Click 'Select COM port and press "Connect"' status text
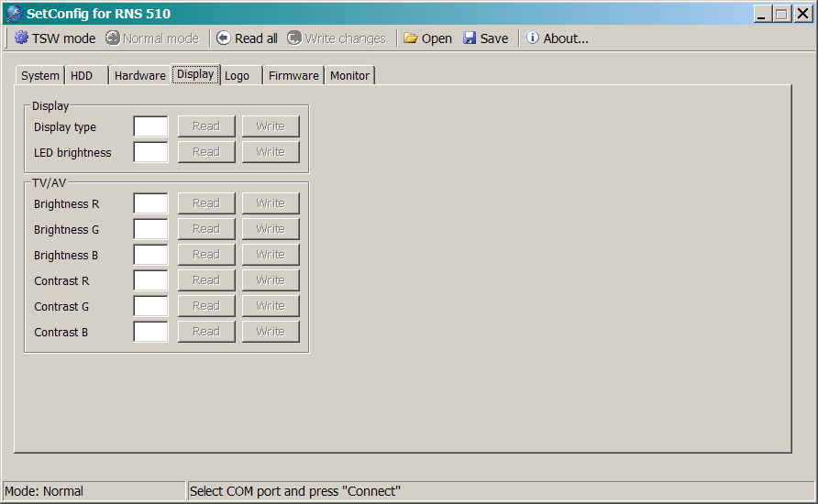Screen dimensions: 818x504 pos(294,491)
